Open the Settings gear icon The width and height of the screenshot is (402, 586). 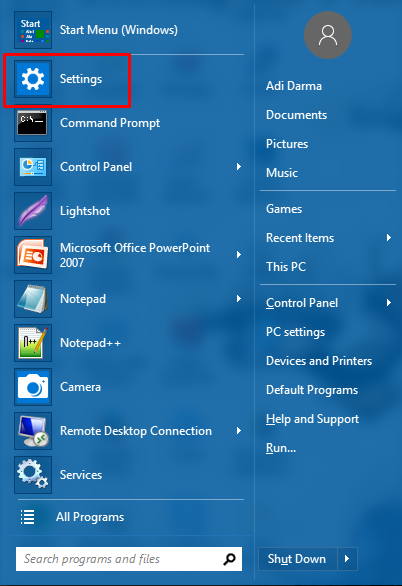[x=33, y=79]
